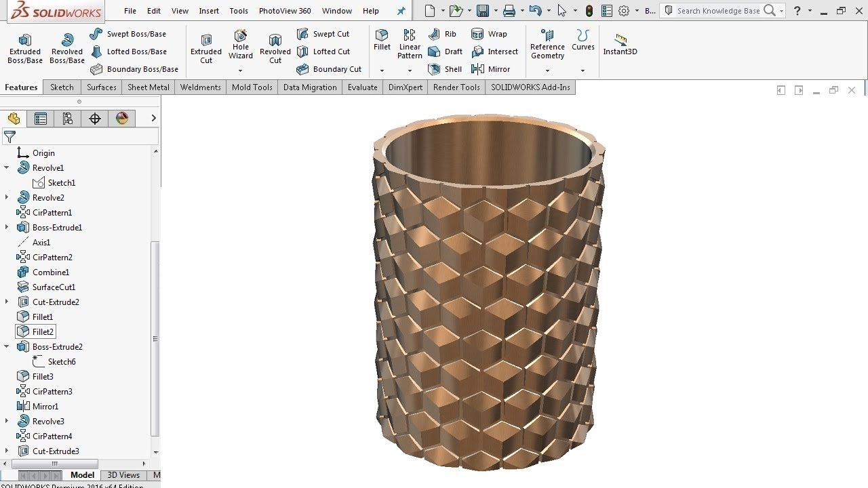Expand manager panel tabs with chevron arrow

[153, 118]
